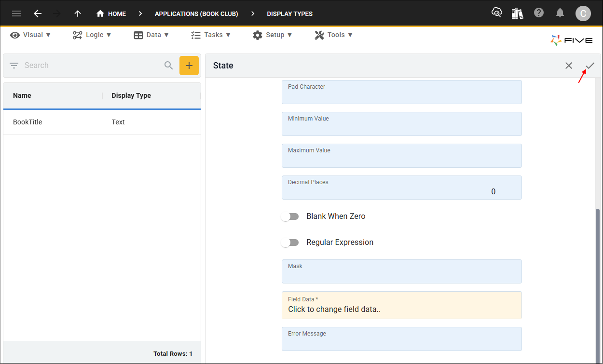Toggle the Blank When Zero switch
This screenshot has width=603, height=364.
(290, 216)
